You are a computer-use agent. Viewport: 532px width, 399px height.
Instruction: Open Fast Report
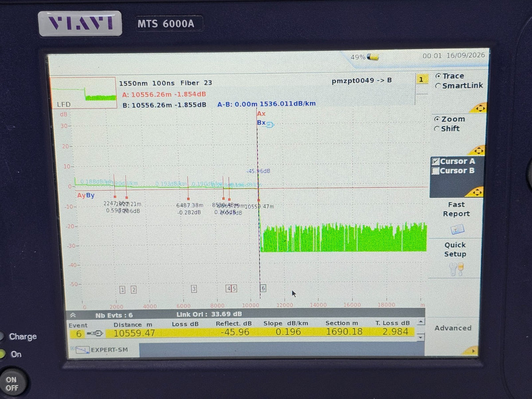tap(456, 209)
